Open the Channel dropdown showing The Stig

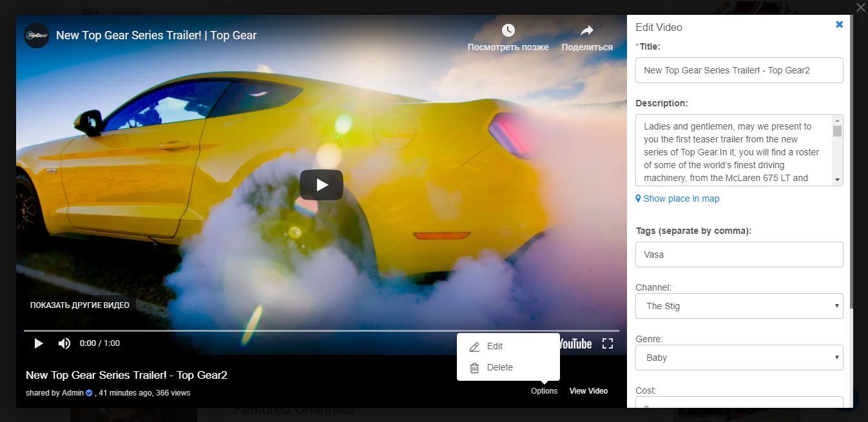click(738, 306)
